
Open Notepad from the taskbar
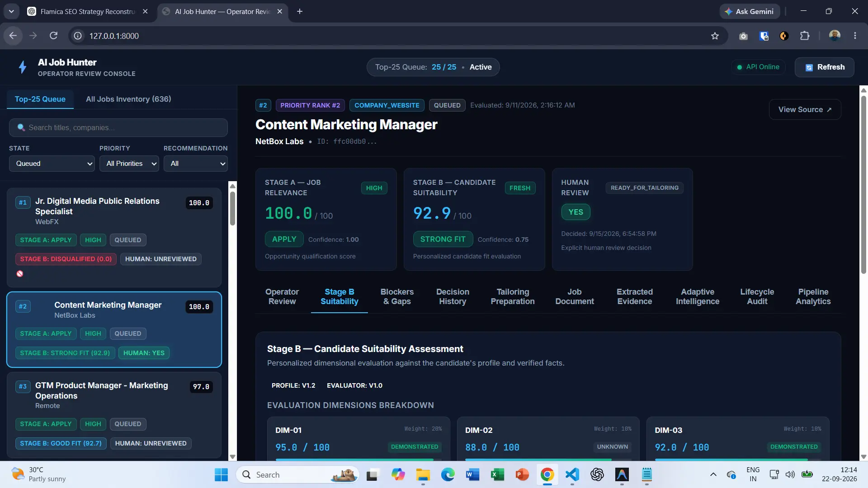pos(647,475)
